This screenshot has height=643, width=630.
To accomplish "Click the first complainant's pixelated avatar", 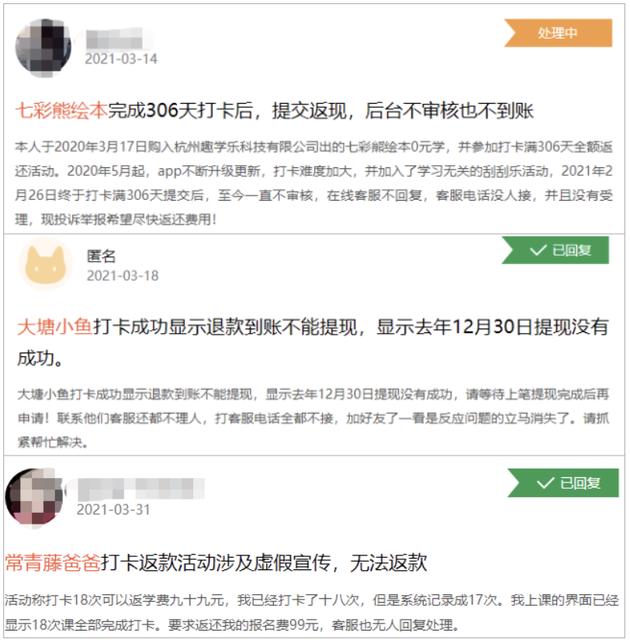I will (x=43, y=48).
